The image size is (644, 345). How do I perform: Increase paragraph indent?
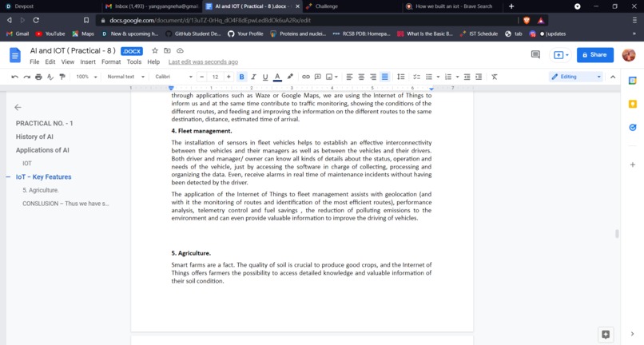(479, 77)
